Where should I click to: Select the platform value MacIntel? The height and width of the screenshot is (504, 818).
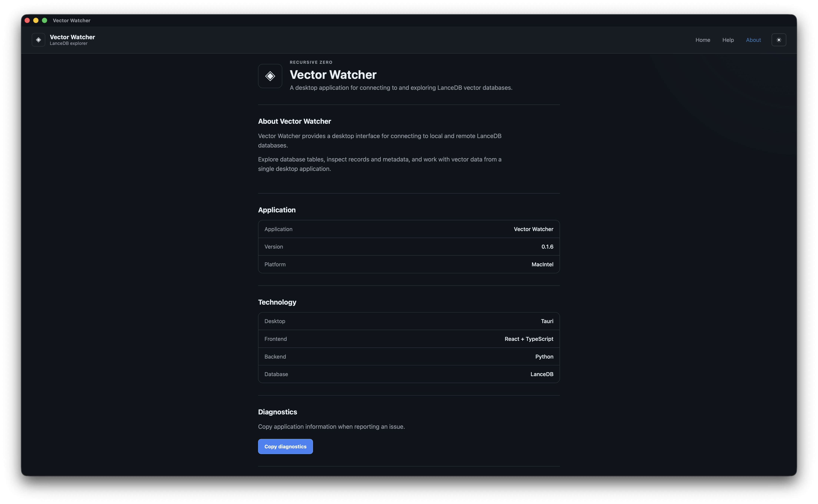(x=542, y=264)
